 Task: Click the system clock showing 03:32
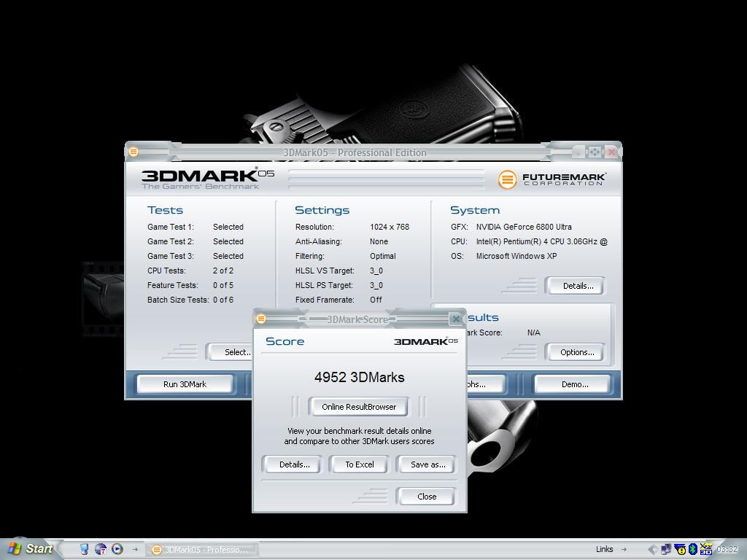click(x=727, y=550)
